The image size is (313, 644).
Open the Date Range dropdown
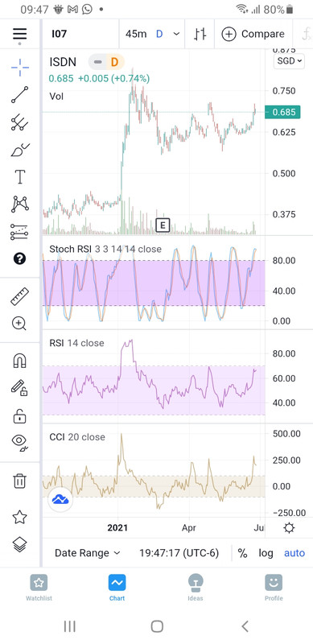[88, 553]
